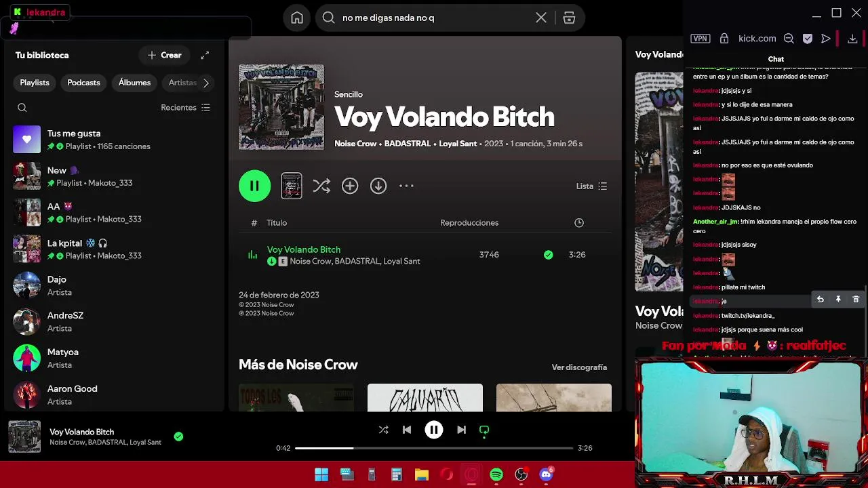The width and height of the screenshot is (868, 488).
Task: Click the 3746 play count
Action: pos(489,255)
